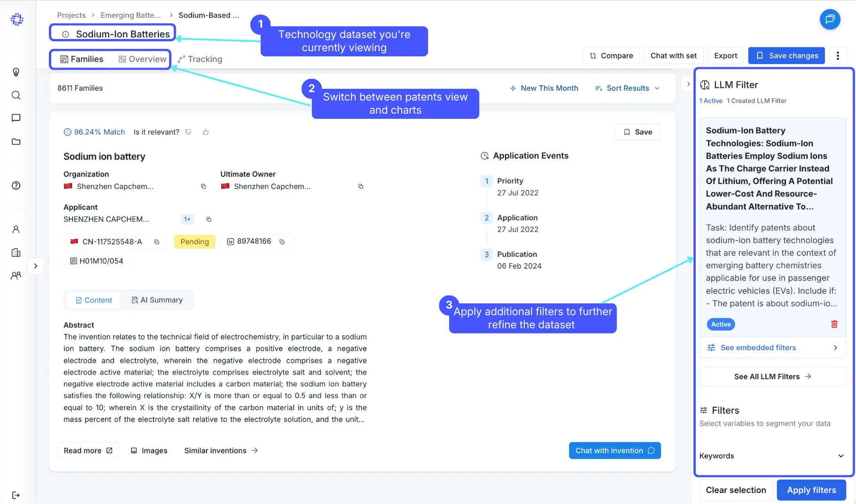The height and width of the screenshot is (504, 856).
Task: Click the app logo in sidebar
Action: coord(17,19)
